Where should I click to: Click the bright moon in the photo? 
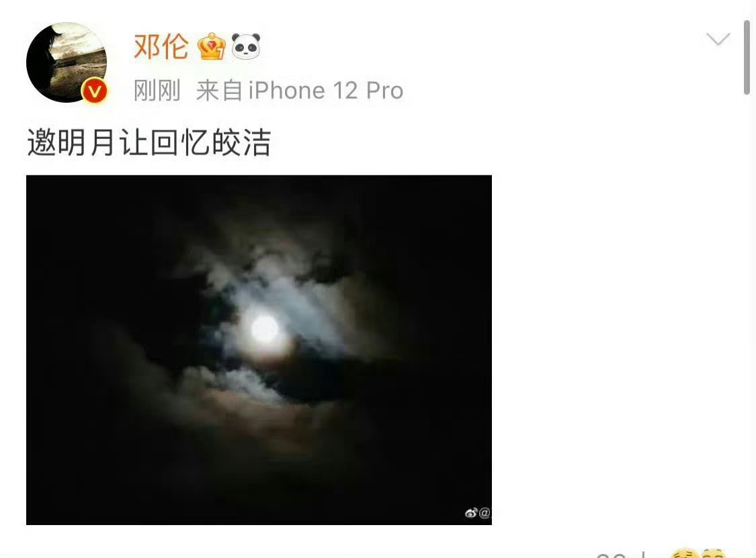(x=265, y=329)
